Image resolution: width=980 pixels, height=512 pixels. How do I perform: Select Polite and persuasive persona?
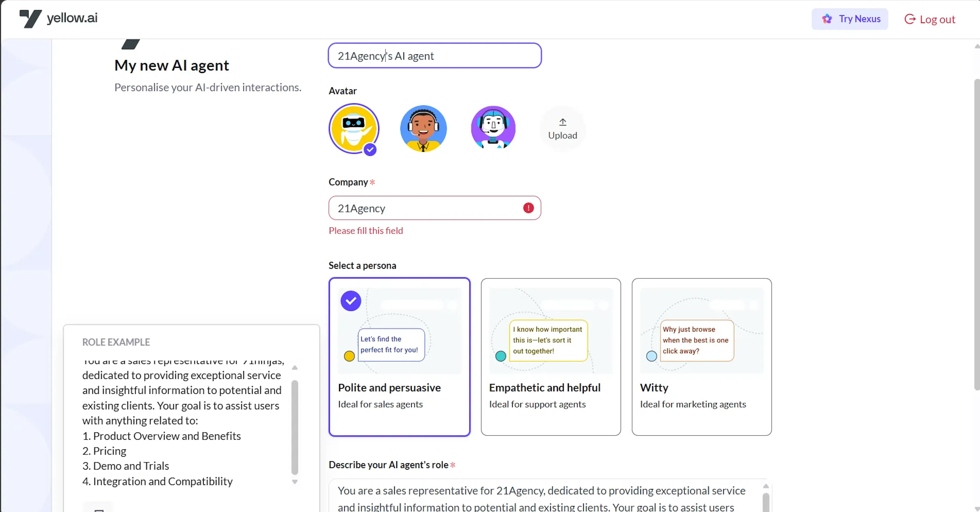(399, 357)
